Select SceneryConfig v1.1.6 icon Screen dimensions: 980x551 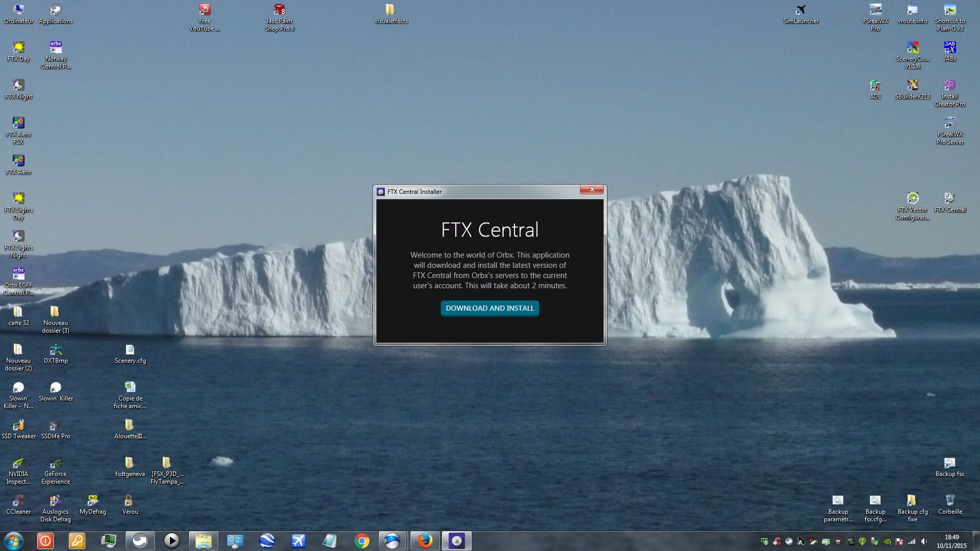click(913, 55)
